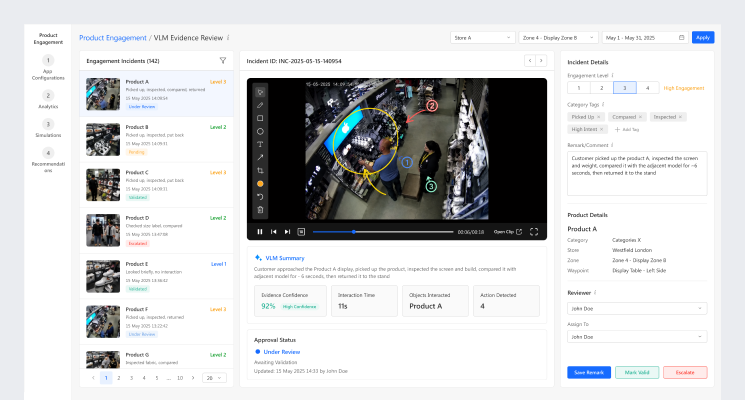Go to page 10 of incidents
Screen dimensions: 745x400
[x=180, y=378]
